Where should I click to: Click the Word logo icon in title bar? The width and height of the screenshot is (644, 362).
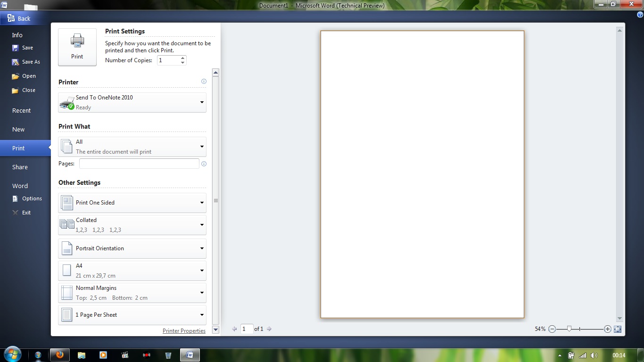tap(3, 5)
